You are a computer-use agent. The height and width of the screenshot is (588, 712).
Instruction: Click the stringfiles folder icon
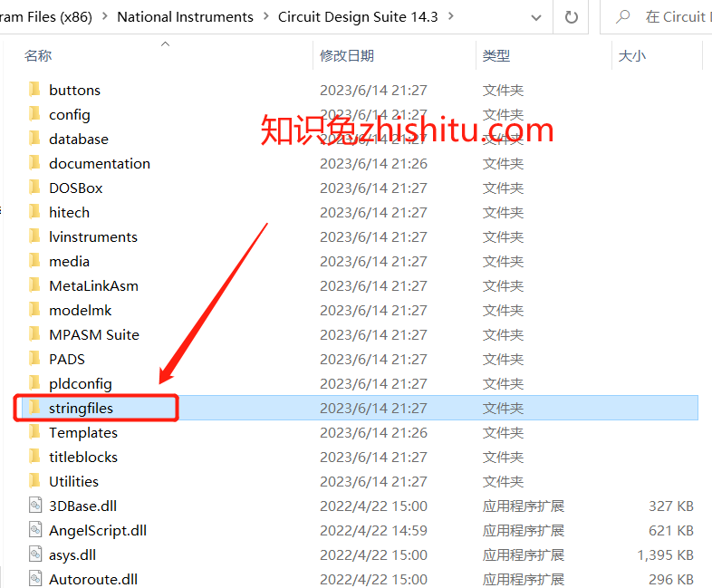tap(34, 408)
